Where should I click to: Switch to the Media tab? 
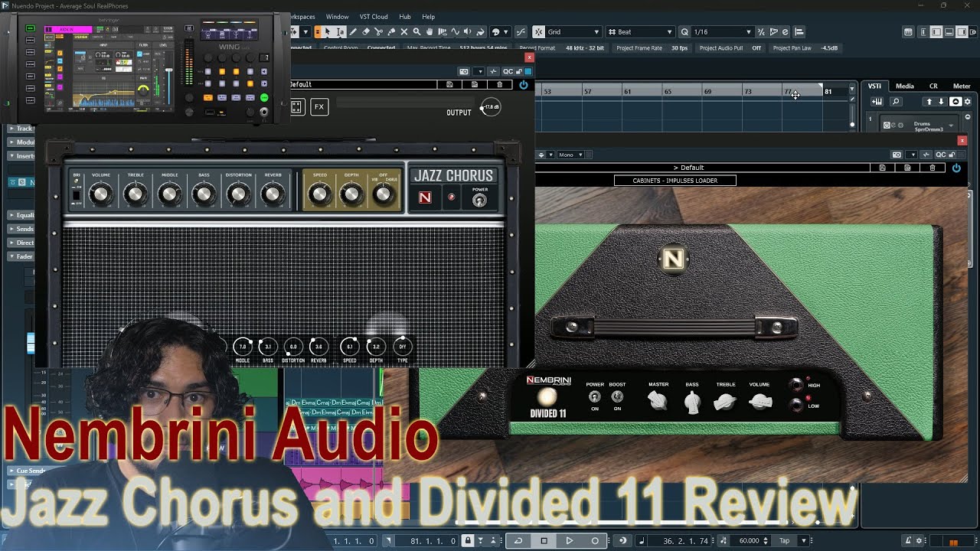905,86
